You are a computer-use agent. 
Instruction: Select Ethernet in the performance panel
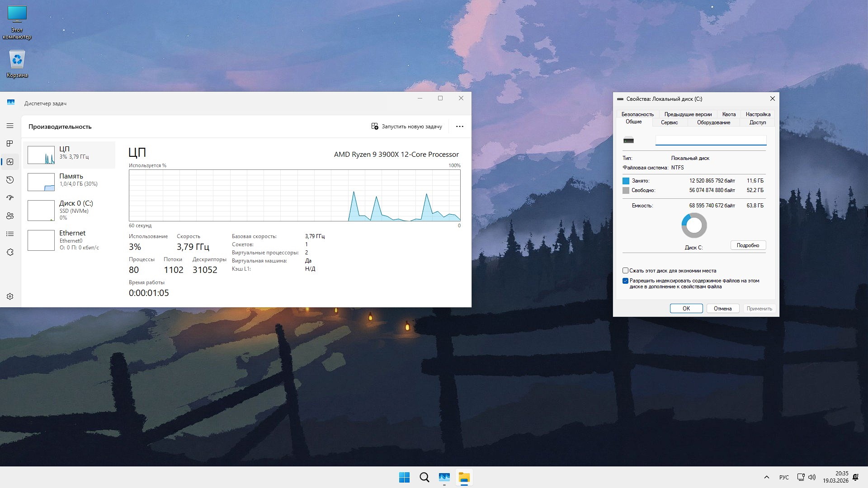(x=70, y=239)
